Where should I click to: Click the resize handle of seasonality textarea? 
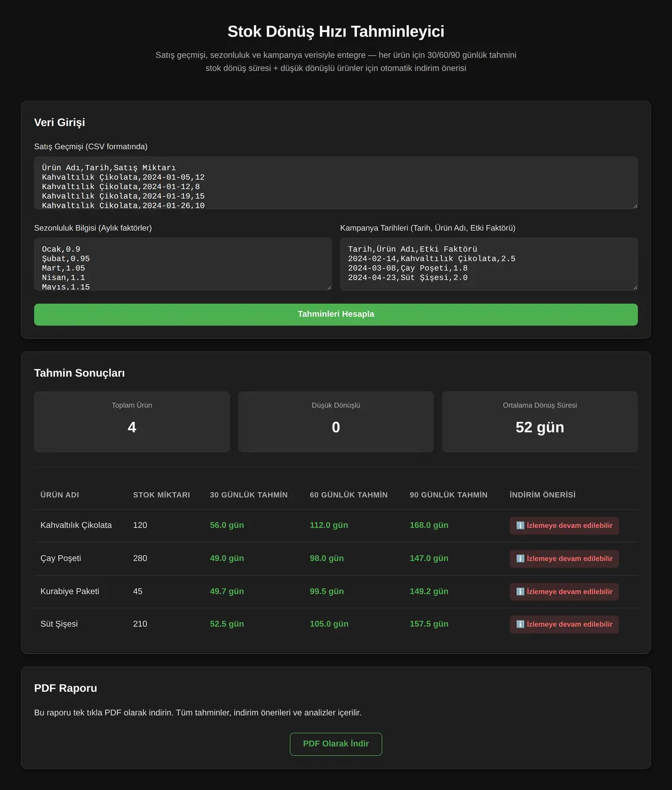click(x=328, y=287)
